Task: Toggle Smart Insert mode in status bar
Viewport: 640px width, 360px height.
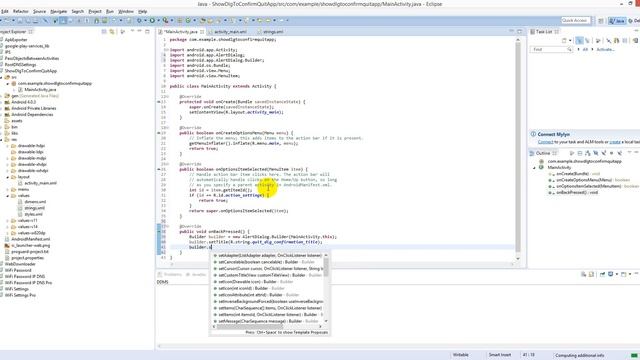Action: [500, 355]
